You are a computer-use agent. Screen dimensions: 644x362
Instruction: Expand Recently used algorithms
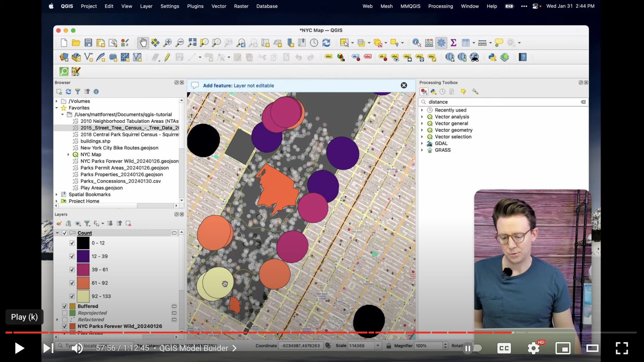click(x=422, y=110)
